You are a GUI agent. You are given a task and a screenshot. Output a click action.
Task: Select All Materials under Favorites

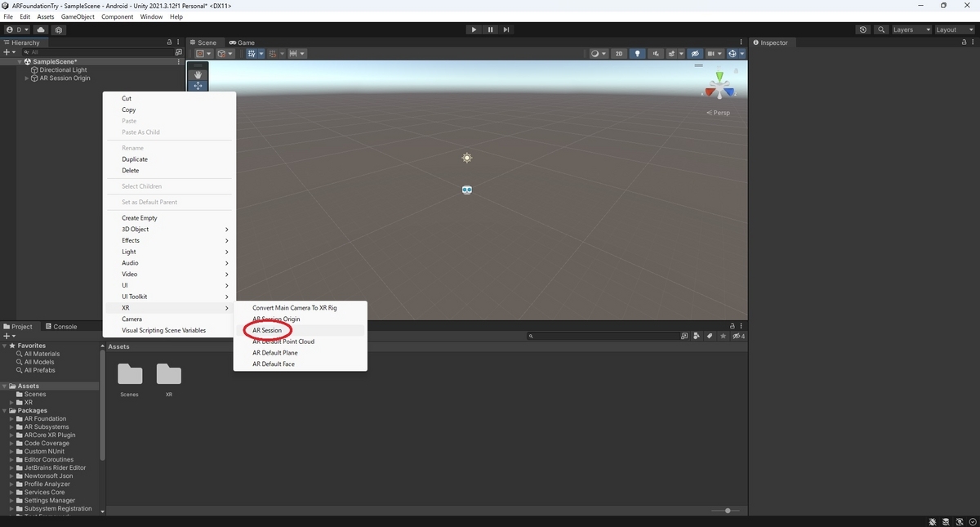(41, 354)
